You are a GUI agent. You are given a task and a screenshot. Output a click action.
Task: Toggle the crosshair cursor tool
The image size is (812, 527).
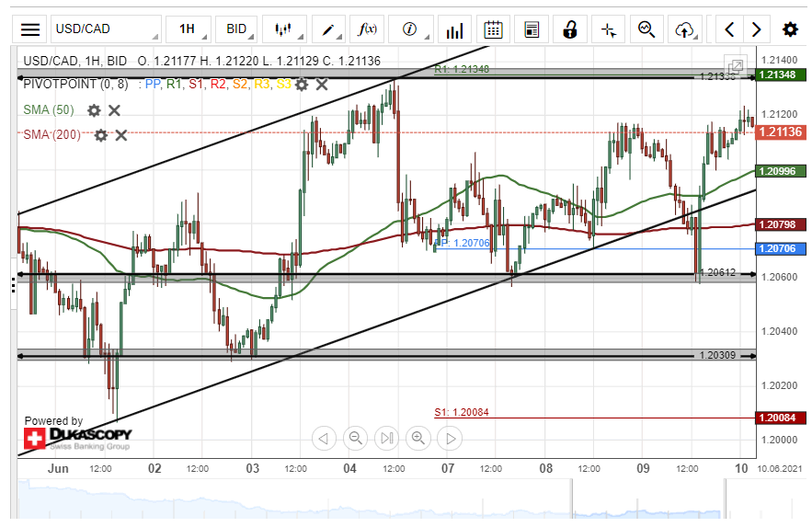608,29
